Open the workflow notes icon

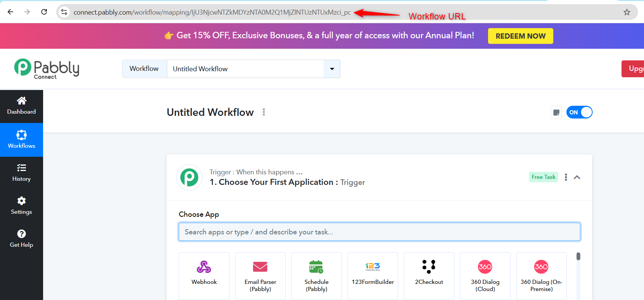pyautogui.click(x=556, y=112)
